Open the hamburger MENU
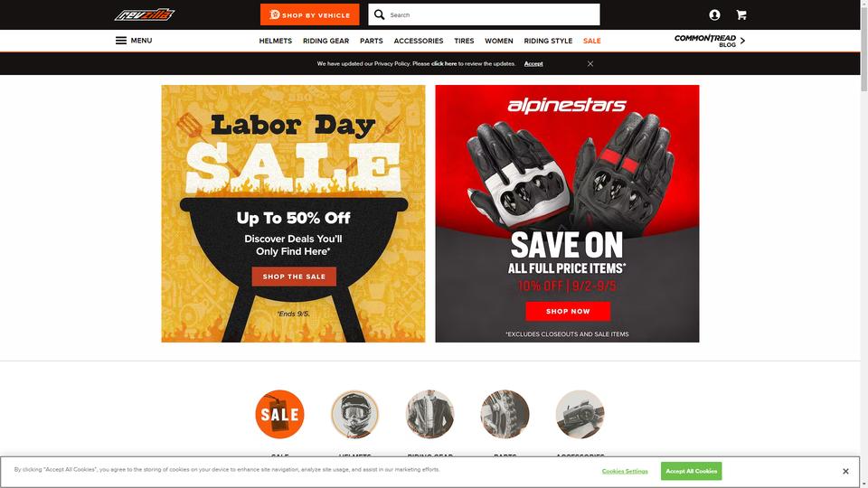 [x=134, y=41]
